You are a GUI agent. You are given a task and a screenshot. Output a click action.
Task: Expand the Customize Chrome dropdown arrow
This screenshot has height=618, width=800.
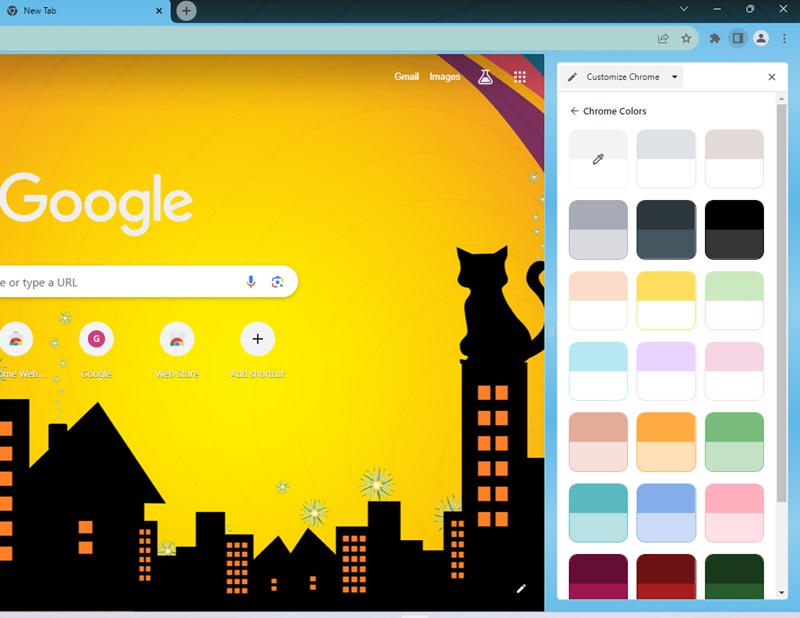coord(674,77)
